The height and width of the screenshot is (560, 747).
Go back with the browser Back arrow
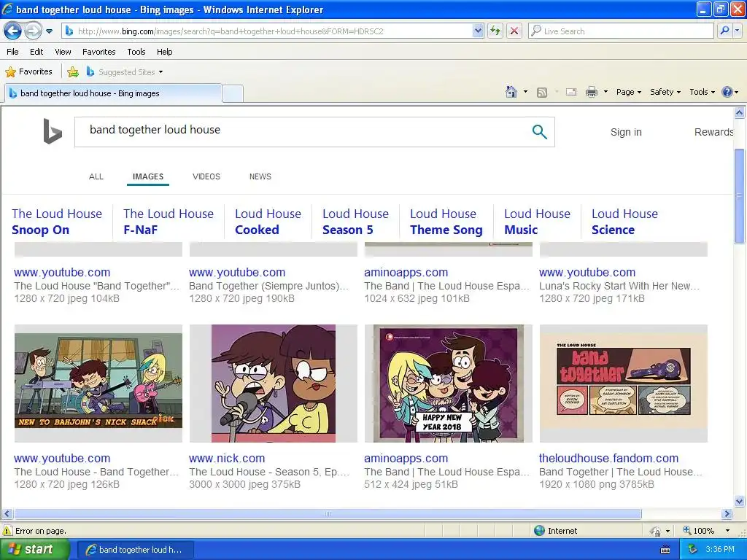(x=12, y=31)
